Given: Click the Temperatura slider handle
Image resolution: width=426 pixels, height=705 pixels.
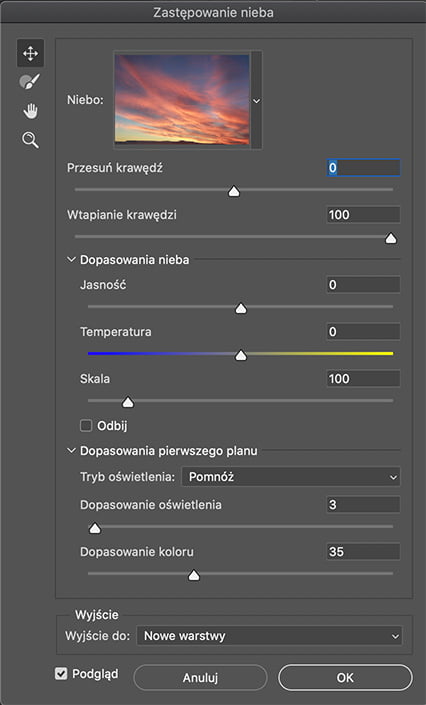Looking at the screenshot, I should point(241,356).
